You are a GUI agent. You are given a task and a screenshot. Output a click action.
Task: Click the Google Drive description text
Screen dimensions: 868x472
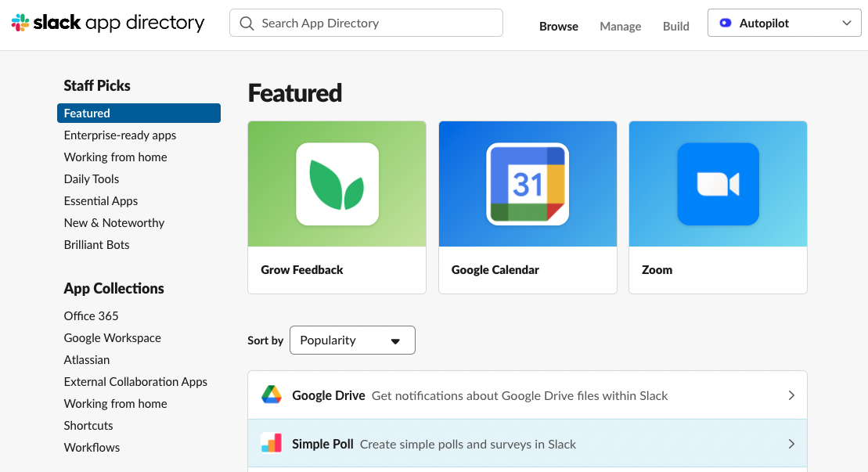[x=519, y=395]
